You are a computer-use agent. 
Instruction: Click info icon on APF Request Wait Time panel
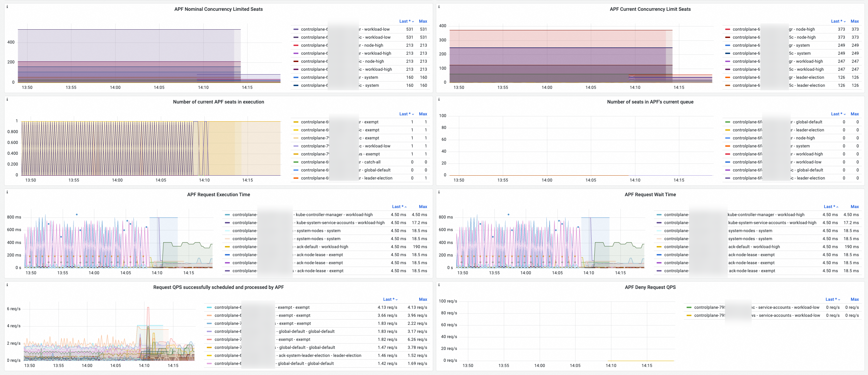pyautogui.click(x=439, y=192)
